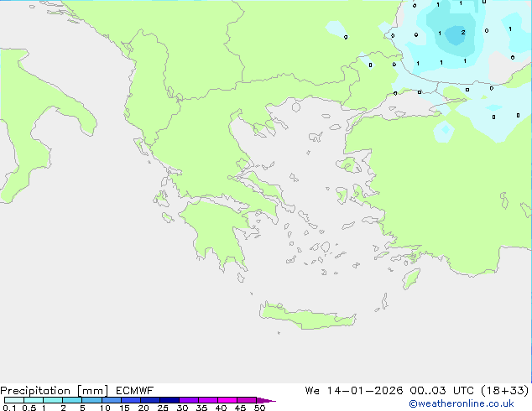Image resolution: width=532 pixels, height=411 pixels.
Task: Click the '45' legend scale label
Action: [240, 408]
